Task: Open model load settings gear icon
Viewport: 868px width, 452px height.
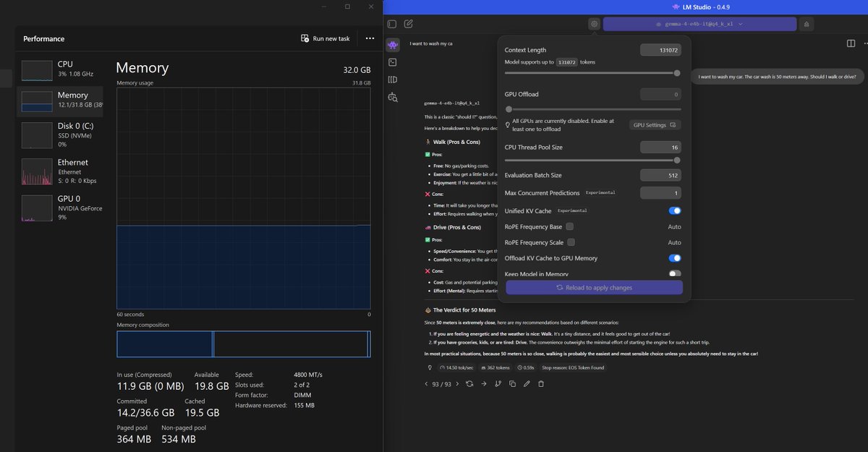Action: pos(594,24)
